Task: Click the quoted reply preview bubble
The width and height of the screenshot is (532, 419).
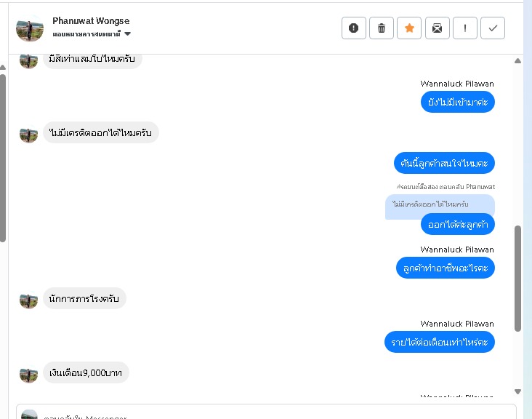Action: [x=439, y=204]
